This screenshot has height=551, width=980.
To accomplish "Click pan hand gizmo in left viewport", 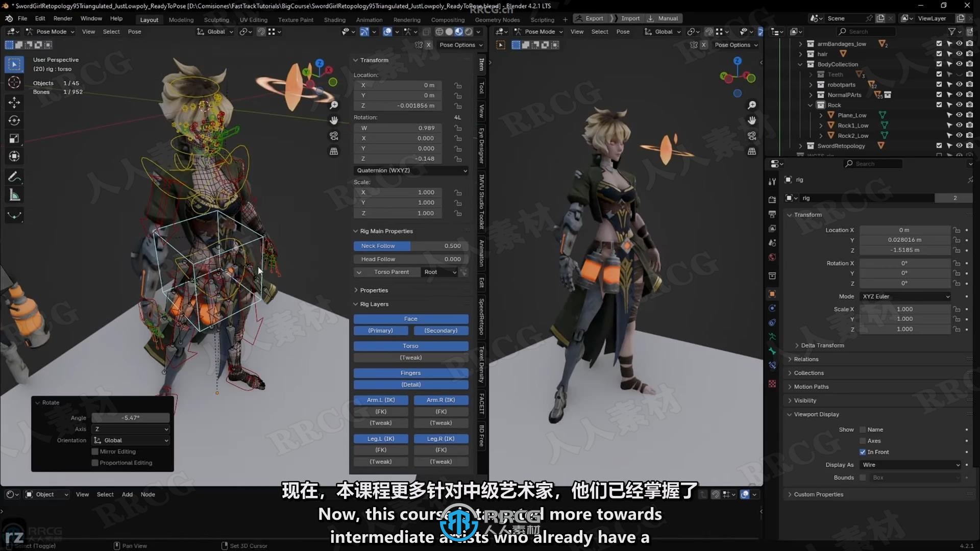I will (x=334, y=120).
